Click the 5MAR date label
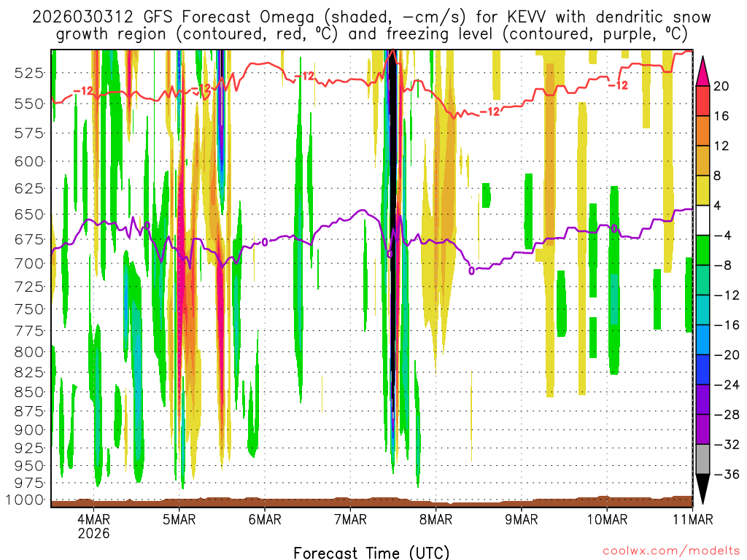Image resolution: width=747 pixels, height=560 pixels. tap(179, 518)
